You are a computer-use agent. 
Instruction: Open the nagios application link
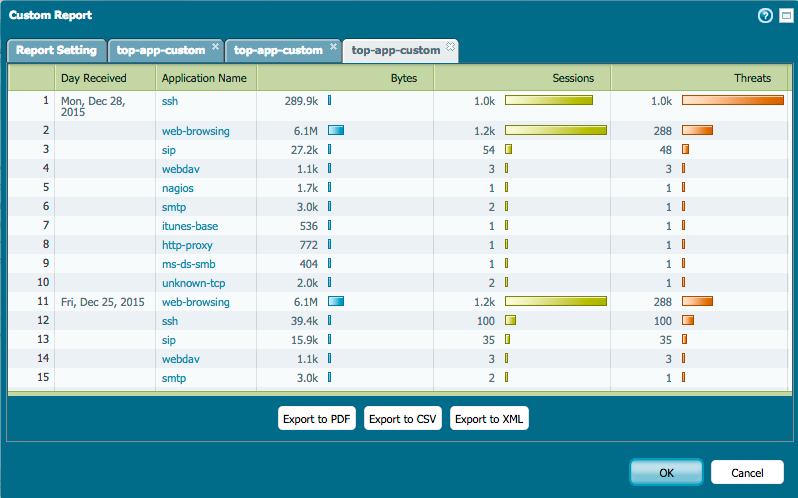click(x=178, y=188)
